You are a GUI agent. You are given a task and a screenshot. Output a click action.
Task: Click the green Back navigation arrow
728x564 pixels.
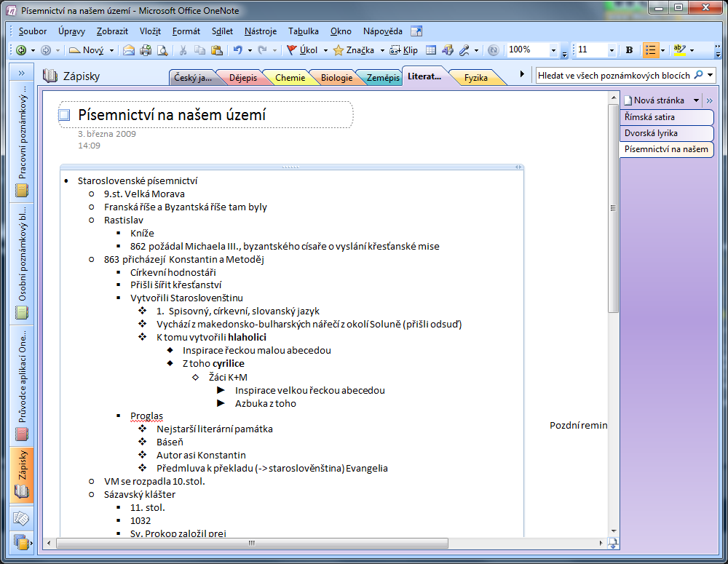point(21,50)
